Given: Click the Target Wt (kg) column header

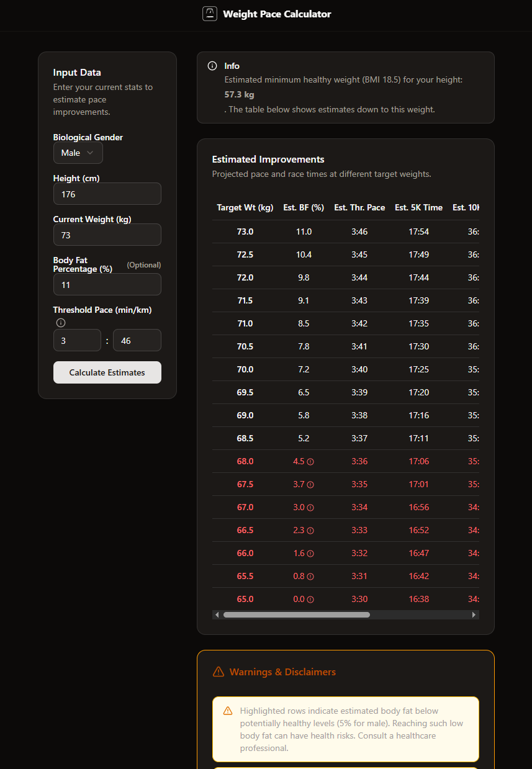Looking at the screenshot, I should tap(245, 207).
